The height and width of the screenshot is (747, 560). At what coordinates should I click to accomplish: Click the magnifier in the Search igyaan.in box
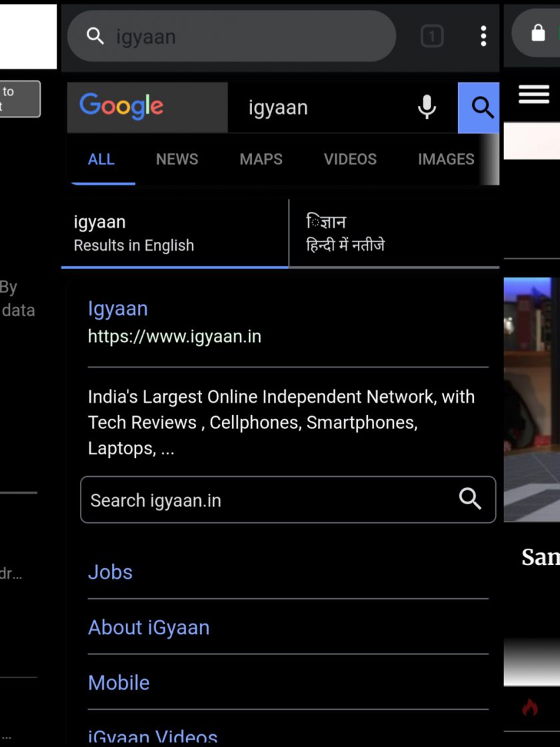pos(470,498)
